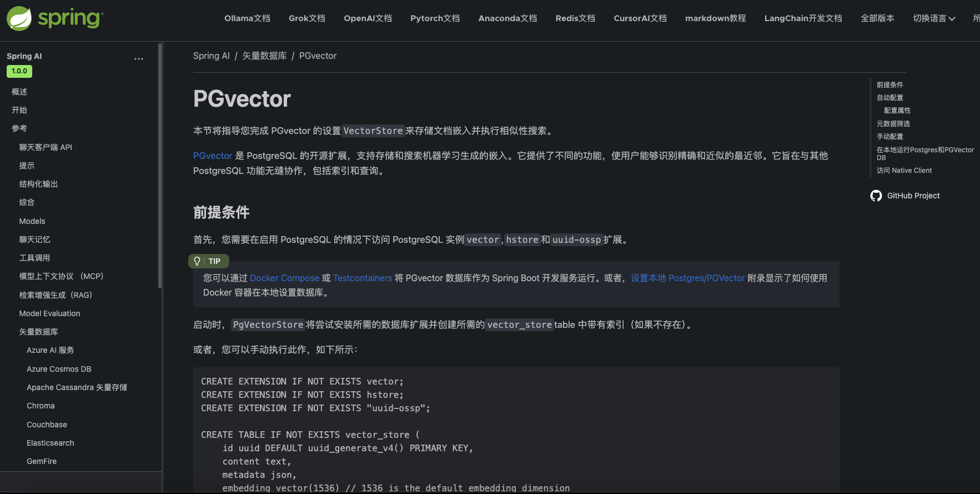Click the CREATE TABLE vector_store code line
Screen dimensions: 980x494
pos(310,435)
